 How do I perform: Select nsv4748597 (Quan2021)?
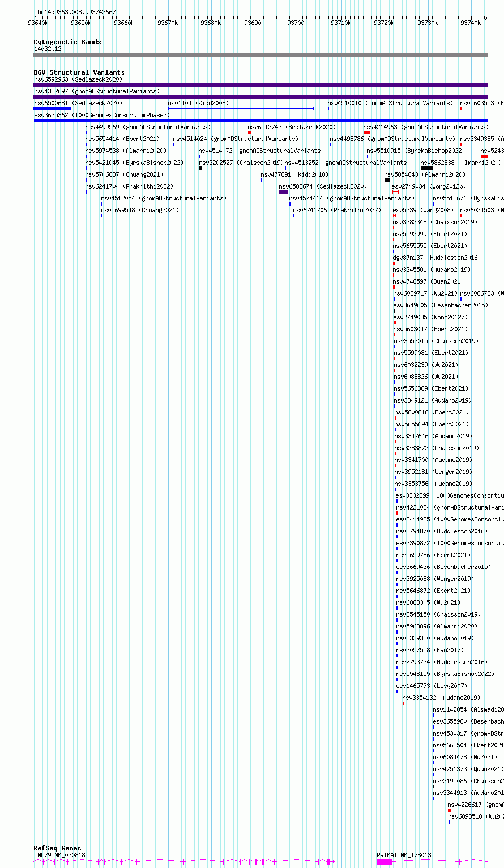click(428, 281)
